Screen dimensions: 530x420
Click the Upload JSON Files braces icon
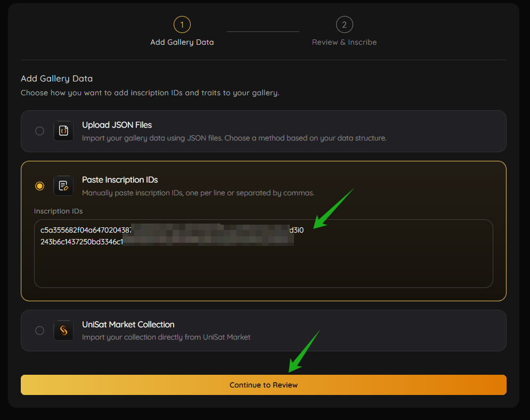(x=63, y=131)
